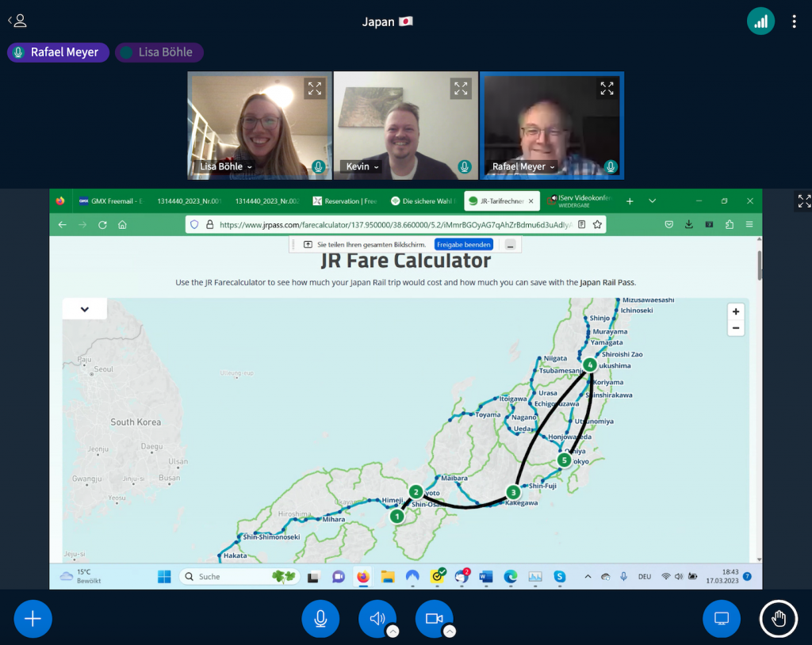Toggle the speaker audio button
Viewport: 812px width, 645px height.
click(377, 619)
